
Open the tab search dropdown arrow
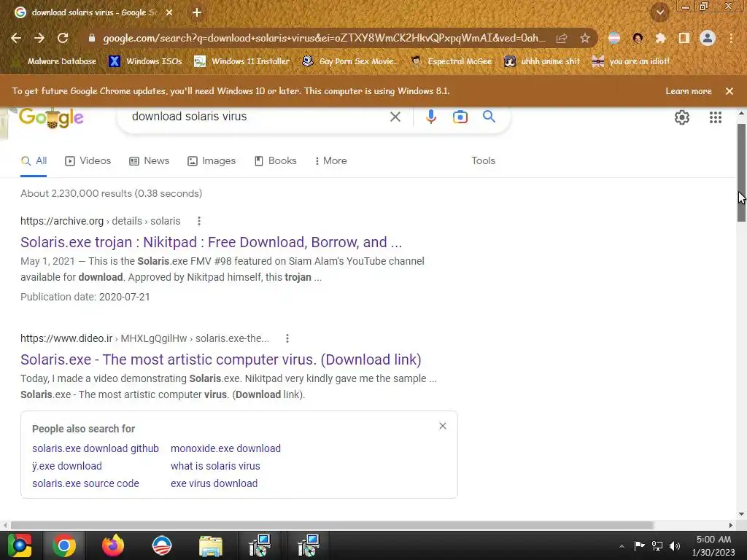coord(660,12)
